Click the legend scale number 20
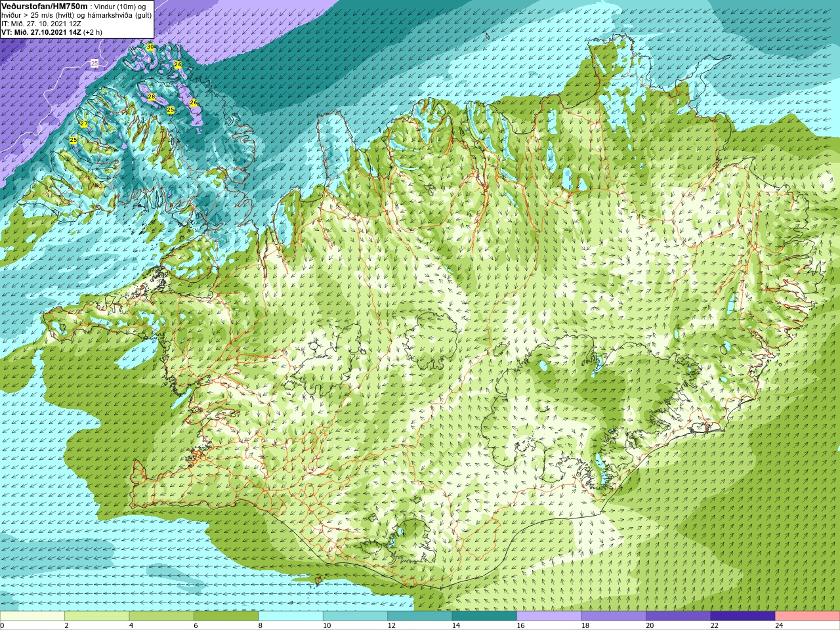The image size is (840, 630). [x=650, y=625]
